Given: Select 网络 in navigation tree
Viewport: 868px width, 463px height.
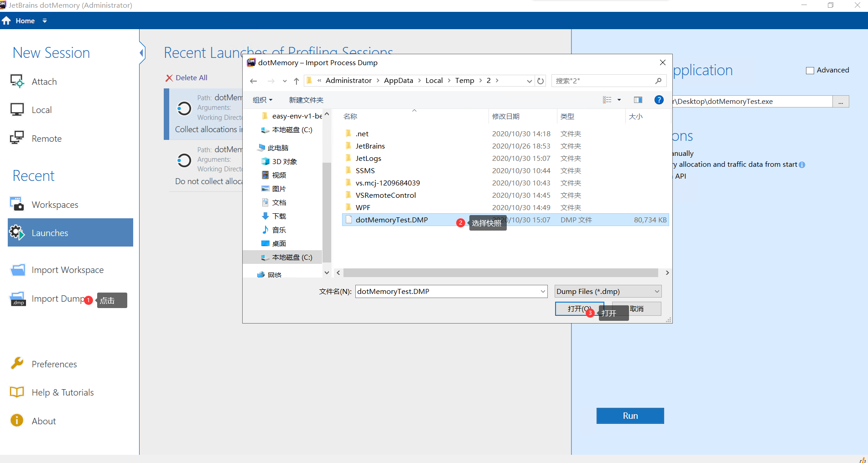Looking at the screenshot, I should 269,275.
